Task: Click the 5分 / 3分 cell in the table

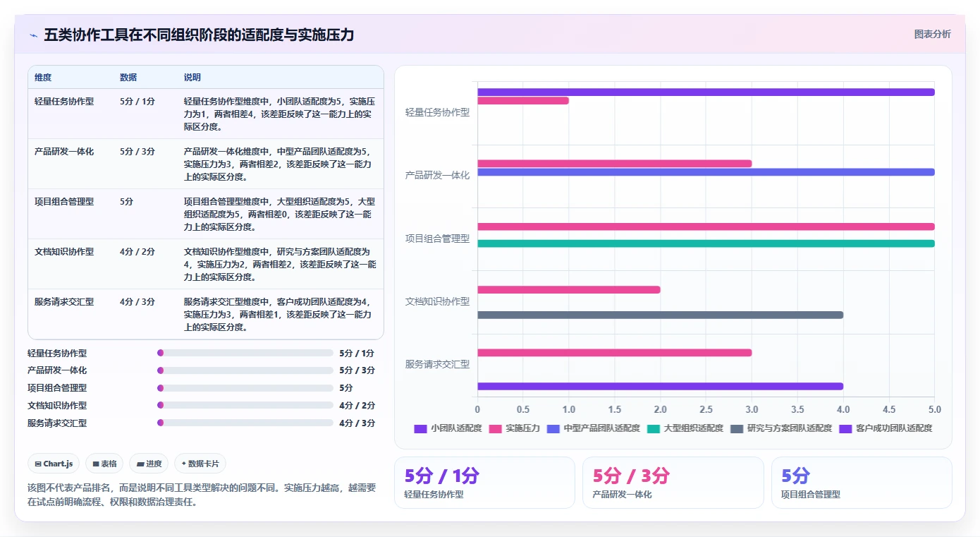Action: [137, 151]
